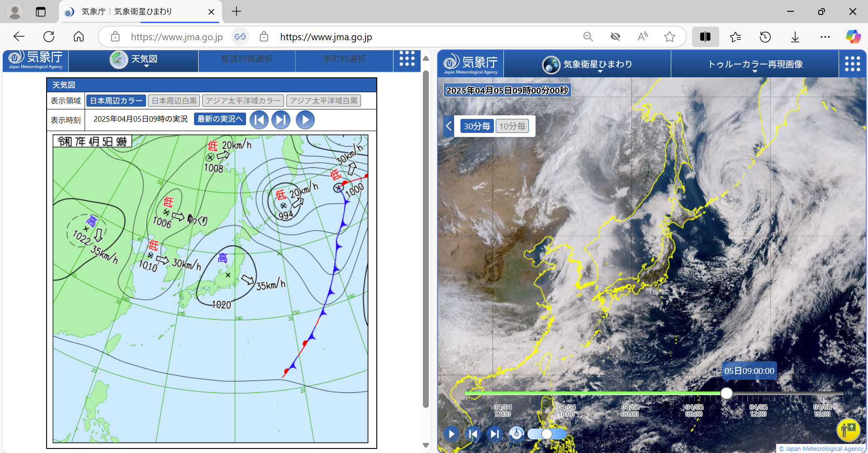
Task: Click the satellite timeline slider handle
Action: [726, 393]
